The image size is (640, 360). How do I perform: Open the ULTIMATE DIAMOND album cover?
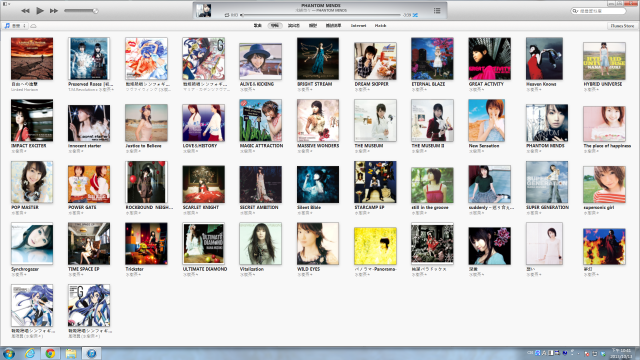pos(203,243)
